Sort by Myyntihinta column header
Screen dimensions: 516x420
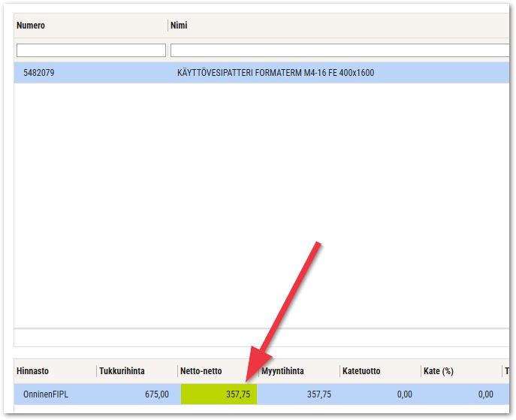pos(282,371)
